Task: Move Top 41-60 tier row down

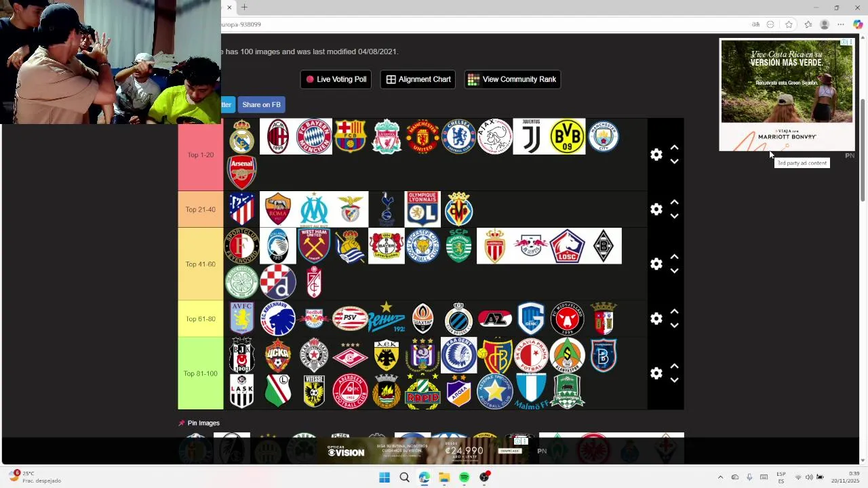Action: point(674,271)
